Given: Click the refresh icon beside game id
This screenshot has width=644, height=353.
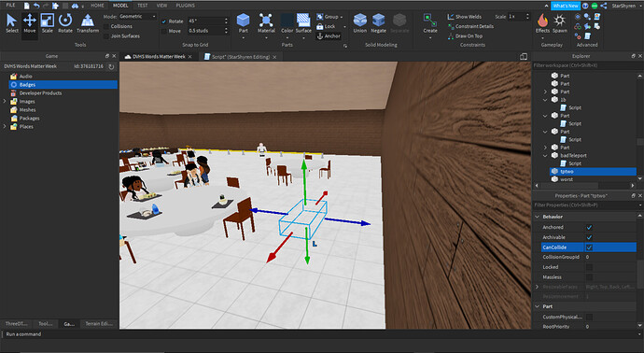Looking at the screenshot, I should (x=111, y=66).
